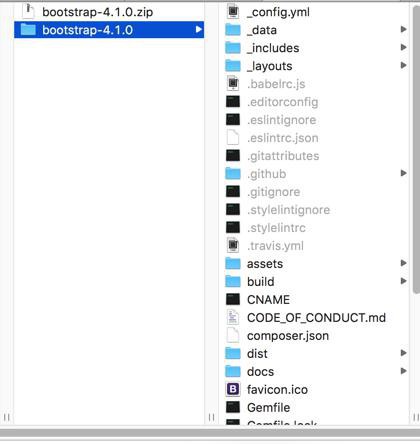Expand the _layouts folder arrow

click(x=403, y=65)
